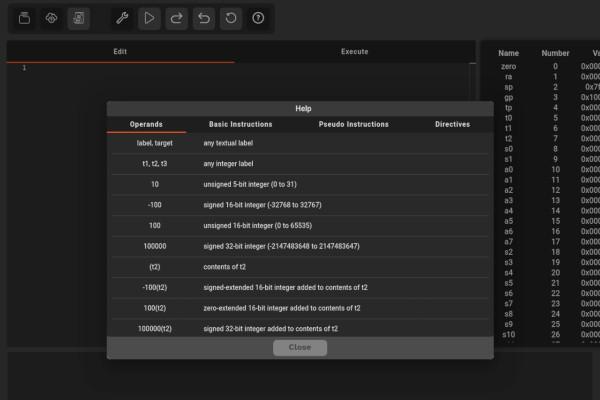The height and width of the screenshot is (400, 600).
Task: Switch to the Edit tab
Action: point(120,52)
